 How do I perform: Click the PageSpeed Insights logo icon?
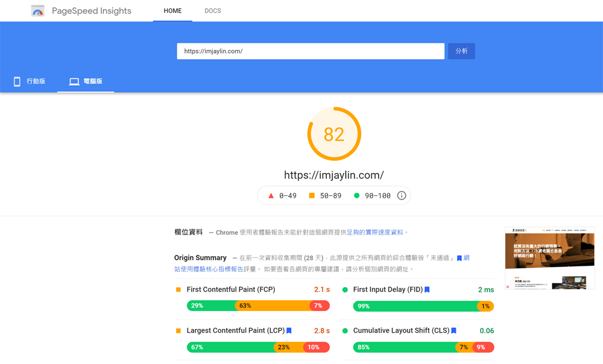37,11
